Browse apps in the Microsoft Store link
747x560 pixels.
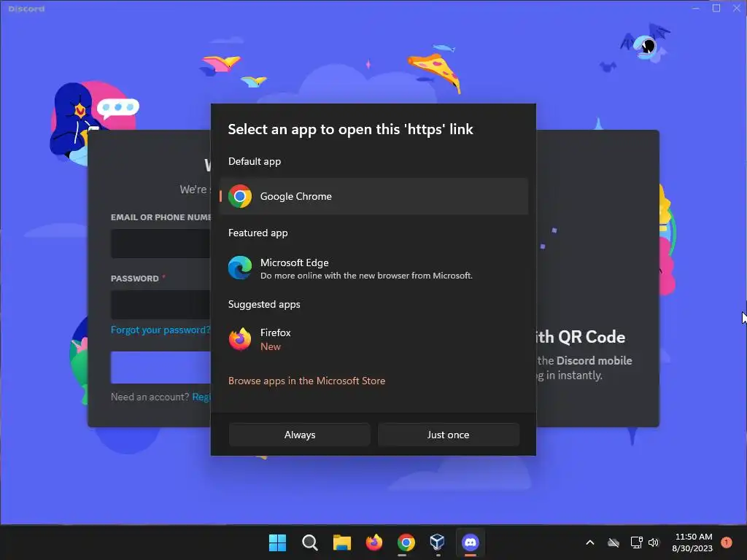(x=306, y=381)
